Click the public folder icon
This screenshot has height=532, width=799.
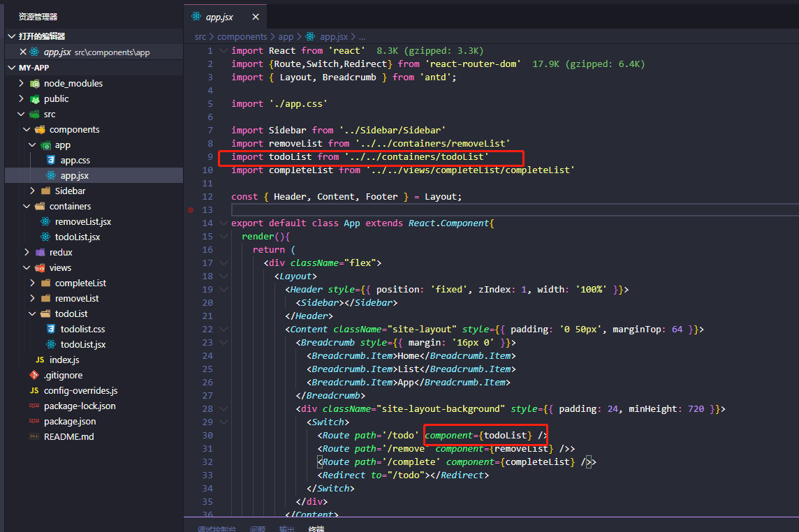click(x=35, y=99)
